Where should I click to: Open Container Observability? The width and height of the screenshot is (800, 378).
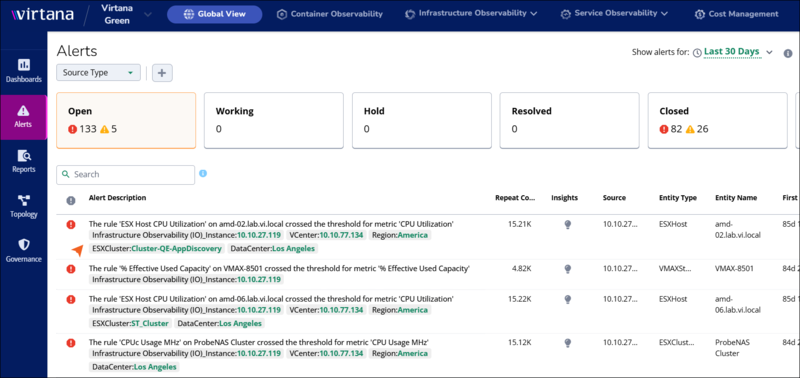pyautogui.click(x=330, y=14)
